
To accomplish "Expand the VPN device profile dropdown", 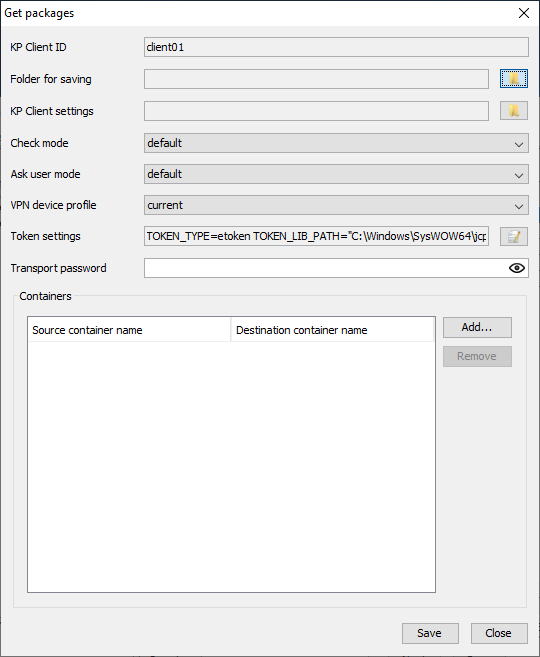I will click(336, 205).
